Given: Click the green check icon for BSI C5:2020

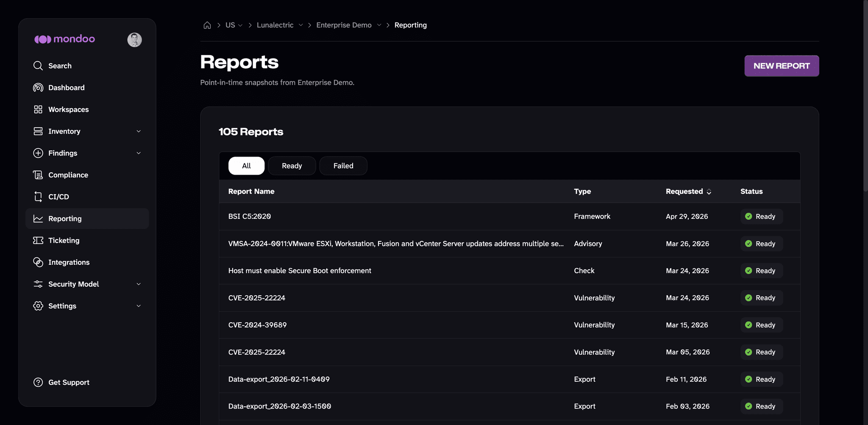Looking at the screenshot, I should pyautogui.click(x=748, y=216).
